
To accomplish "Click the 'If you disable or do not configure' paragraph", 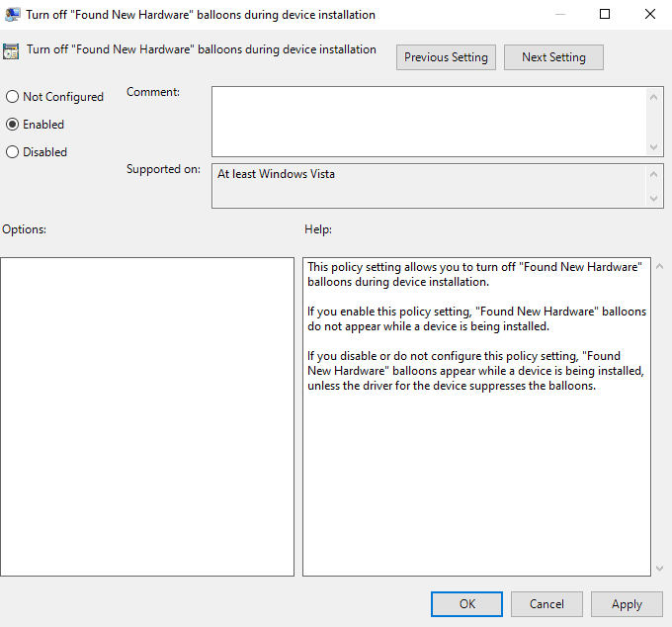I will [475, 371].
